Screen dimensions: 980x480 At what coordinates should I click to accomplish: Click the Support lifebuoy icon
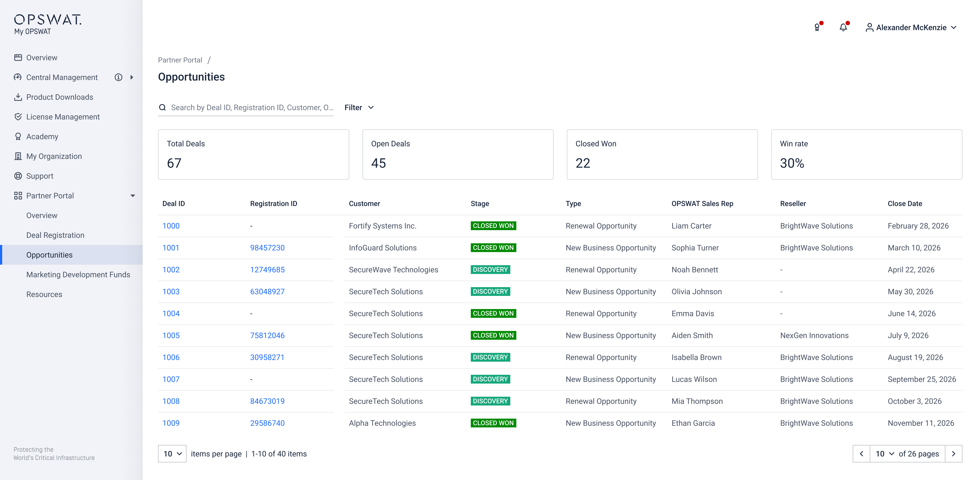pyautogui.click(x=18, y=176)
